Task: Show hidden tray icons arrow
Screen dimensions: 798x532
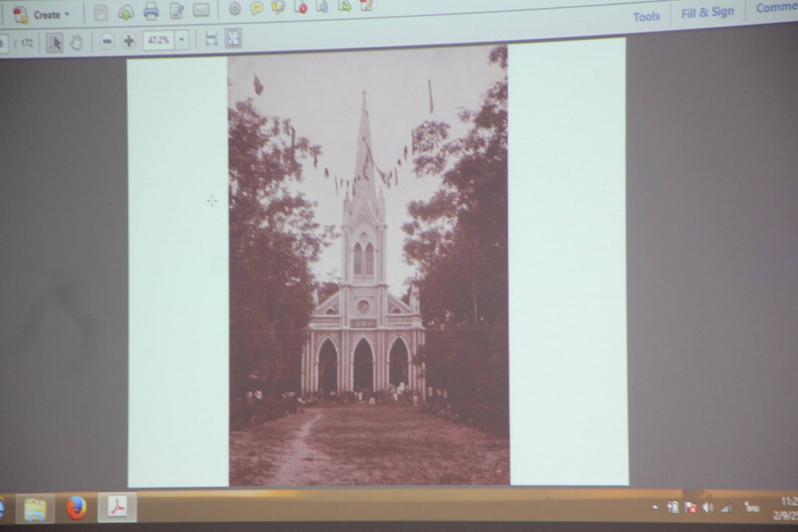Action: (x=655, y=507)
